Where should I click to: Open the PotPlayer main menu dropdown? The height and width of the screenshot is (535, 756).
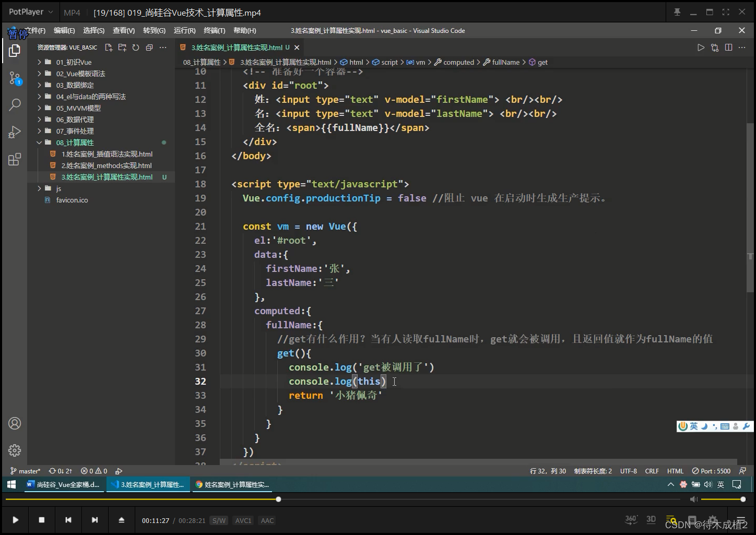31,12
